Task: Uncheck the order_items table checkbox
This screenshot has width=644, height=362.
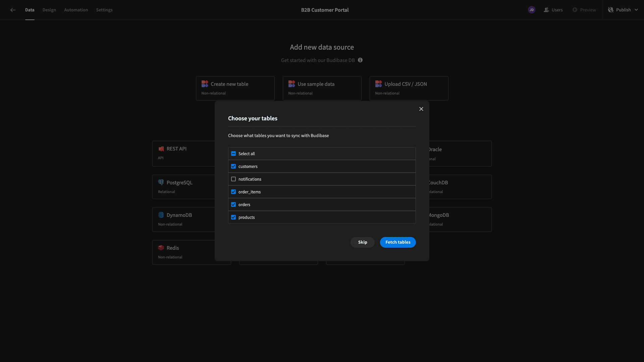Action: coord(233,192)
